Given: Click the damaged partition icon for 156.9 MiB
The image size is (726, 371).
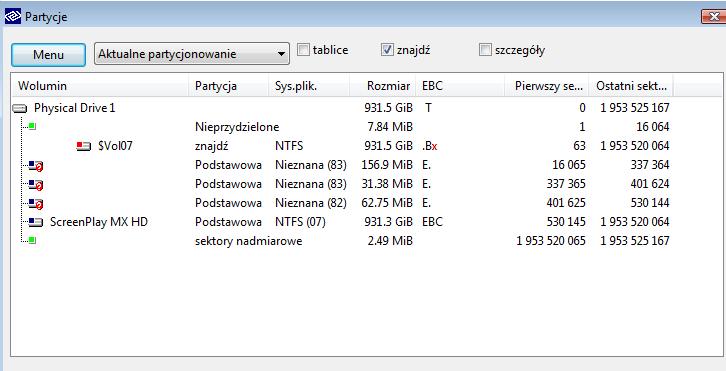Looking at the screenshot, I should pyautogui.click(x=36, y=166).
